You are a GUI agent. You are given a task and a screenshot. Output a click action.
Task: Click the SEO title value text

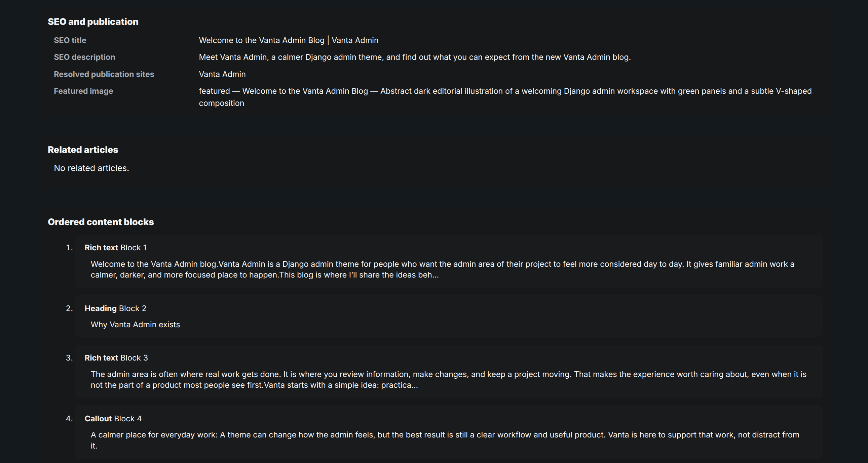289,40
